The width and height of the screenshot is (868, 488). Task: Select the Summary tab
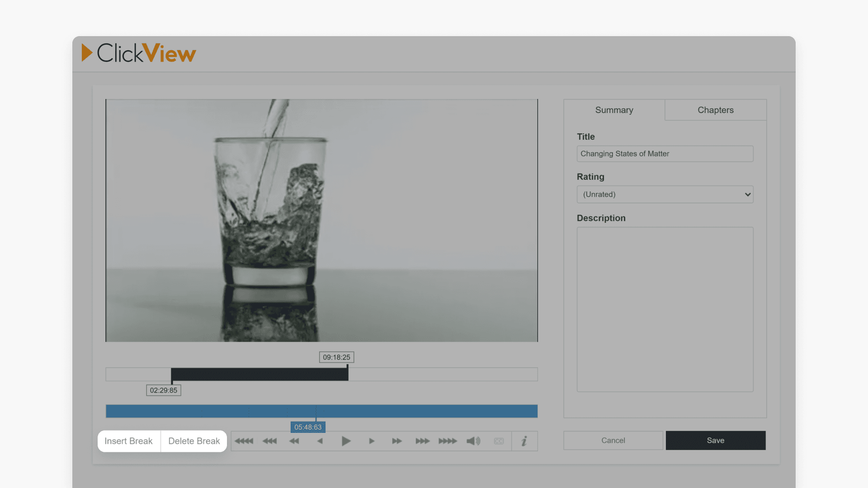[614, 110]
